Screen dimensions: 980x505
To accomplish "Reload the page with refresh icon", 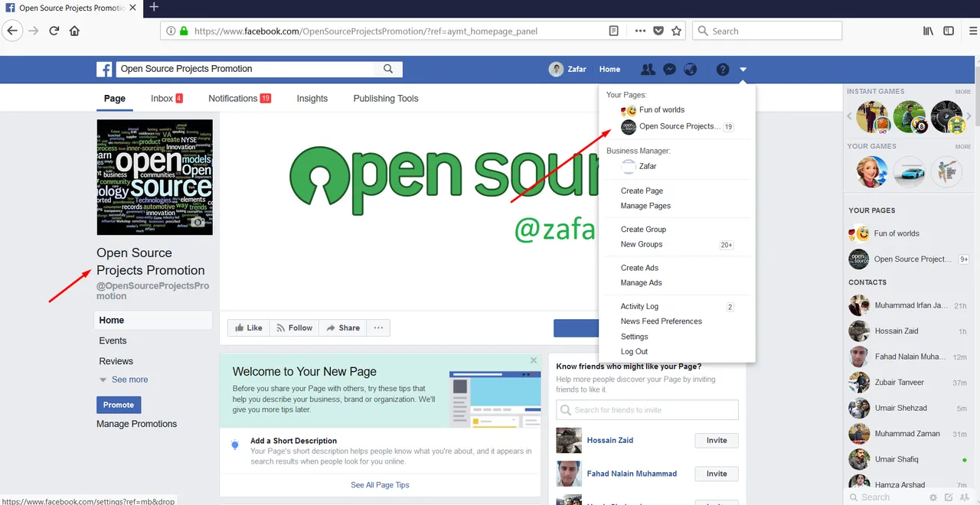I will tap(54, 31).
